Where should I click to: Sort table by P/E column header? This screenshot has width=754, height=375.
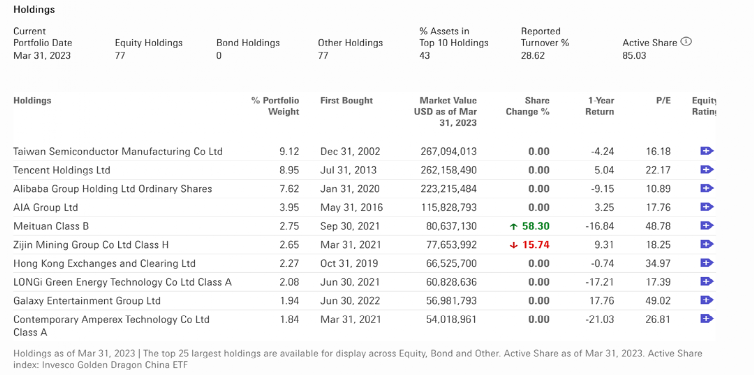click(664, 100)
